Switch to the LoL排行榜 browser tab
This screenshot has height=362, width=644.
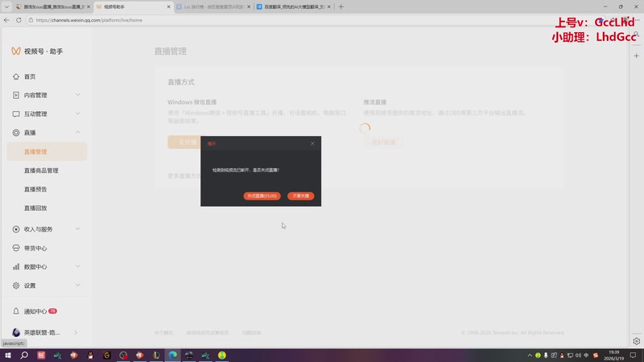point(213,6)
